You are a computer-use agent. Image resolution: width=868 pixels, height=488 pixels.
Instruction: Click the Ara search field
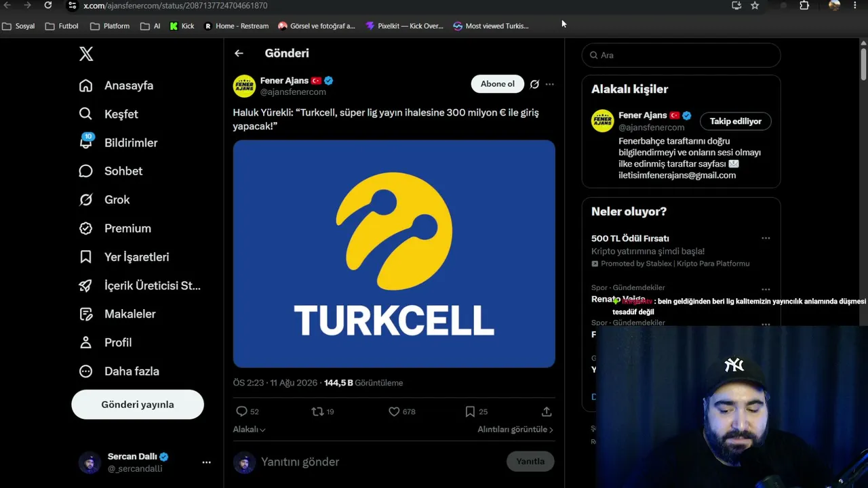[x=681, y=55]
